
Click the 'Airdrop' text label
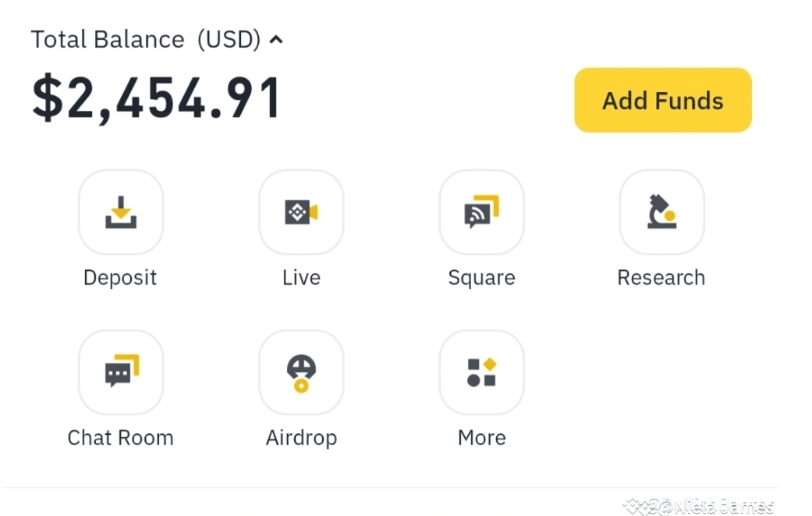[x=301, y=438]
